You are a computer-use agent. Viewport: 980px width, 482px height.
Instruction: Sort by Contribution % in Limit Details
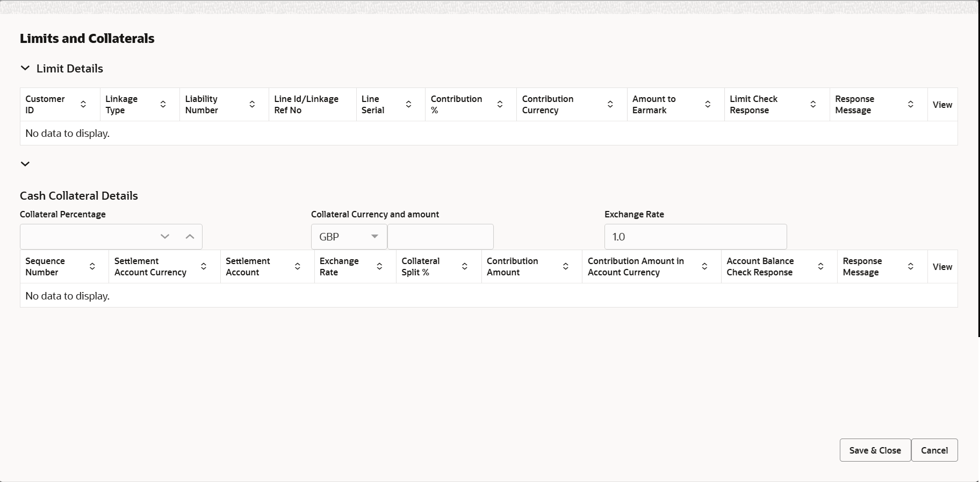(499, 105)
